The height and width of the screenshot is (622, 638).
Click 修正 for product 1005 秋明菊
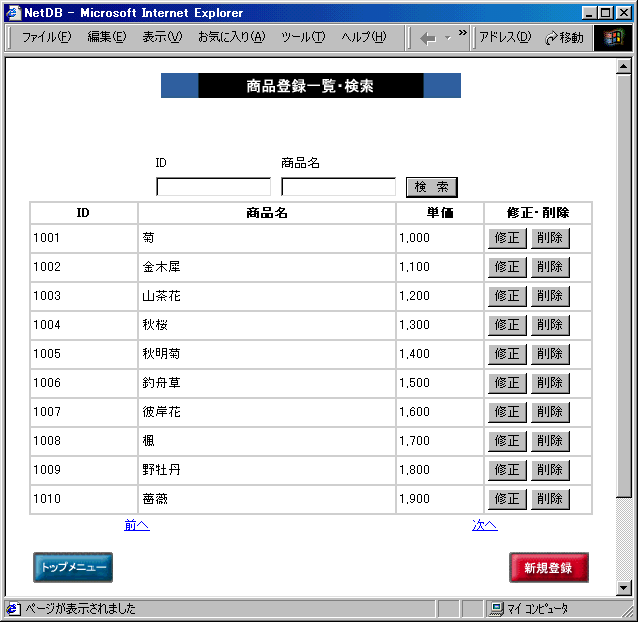(x=507, y=354)
